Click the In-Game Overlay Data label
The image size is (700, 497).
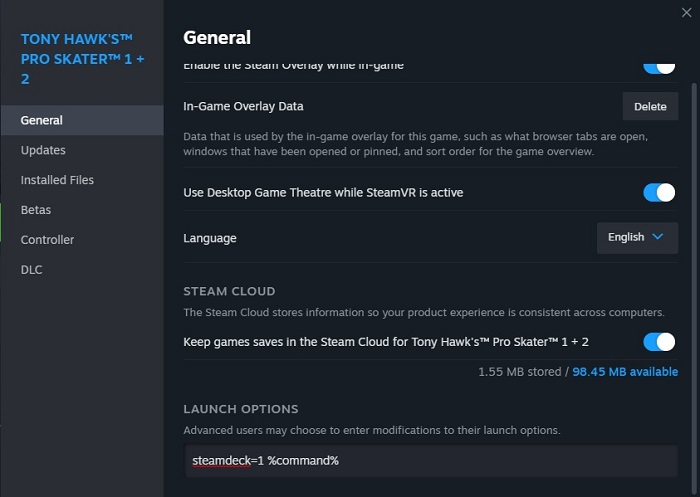coord(243,106)
